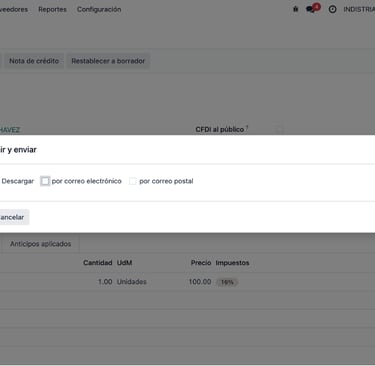Screen dimensions: 375x366
Task: Open the INDISTRIA company switcher
Action: [359, 9]
